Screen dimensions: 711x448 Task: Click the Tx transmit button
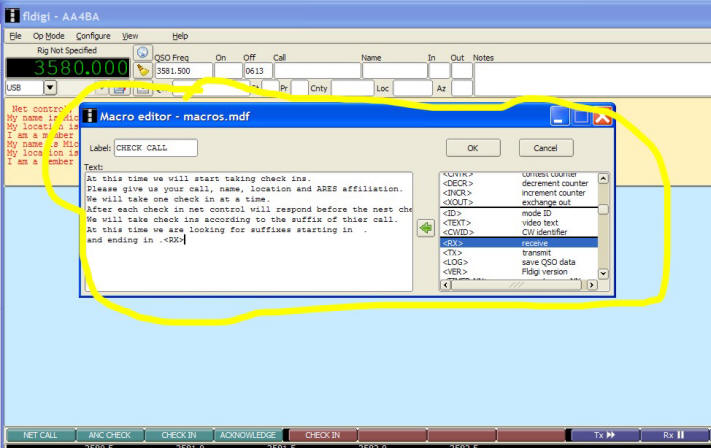click(604, 435)
